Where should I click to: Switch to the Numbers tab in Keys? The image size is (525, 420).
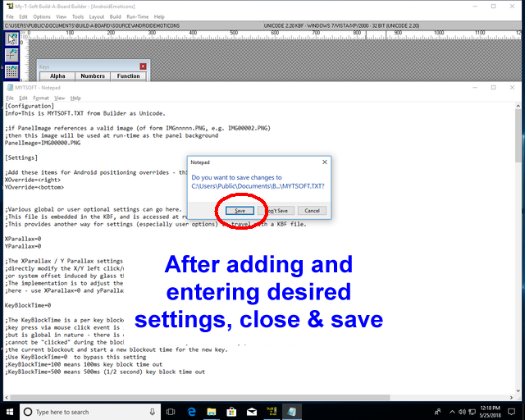[93, 76]
